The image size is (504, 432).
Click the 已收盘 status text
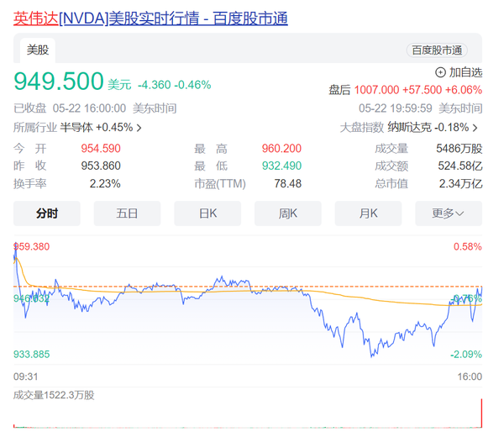(x=30, y=108)
